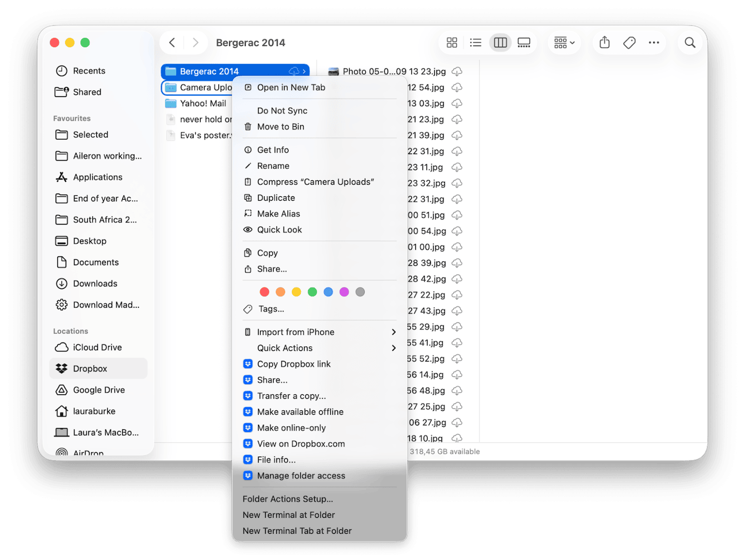Open Google Drive from the sidebar

click(x=97, y=390)
